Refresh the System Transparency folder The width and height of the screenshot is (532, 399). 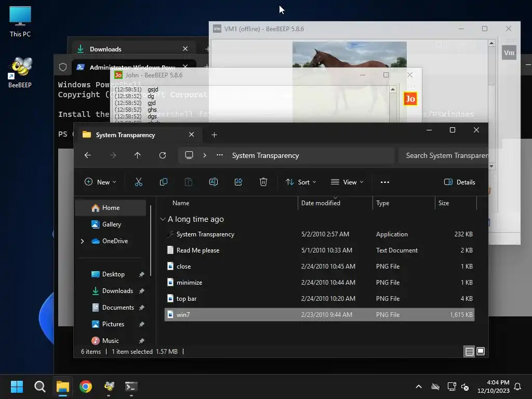[163, 155]
